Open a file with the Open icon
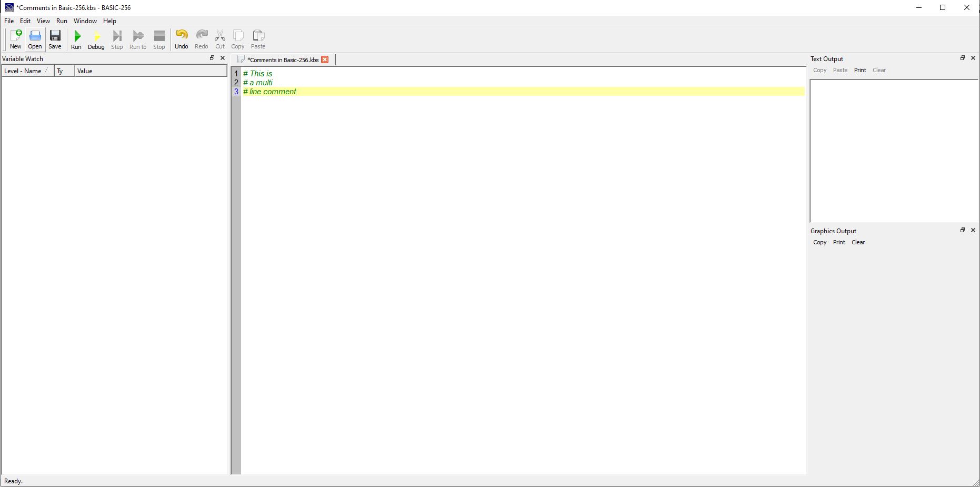980x487 pixels. click(x=35, y=39)
